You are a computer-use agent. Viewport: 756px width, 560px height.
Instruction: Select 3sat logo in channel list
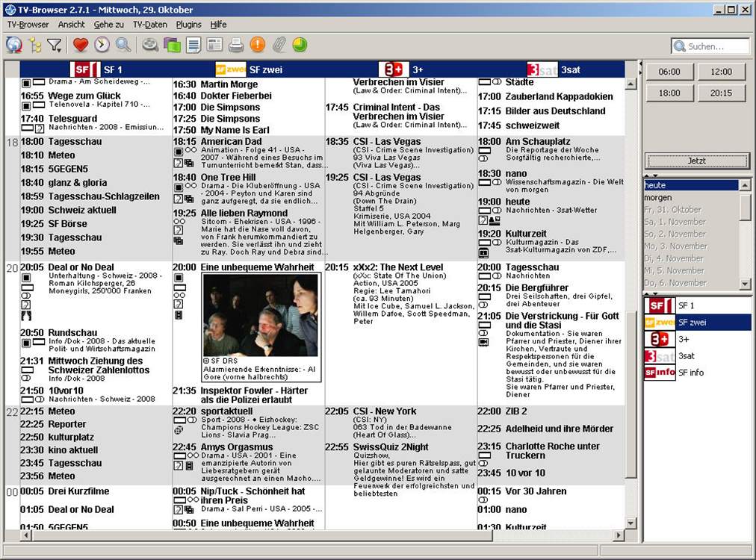(660, 356)
